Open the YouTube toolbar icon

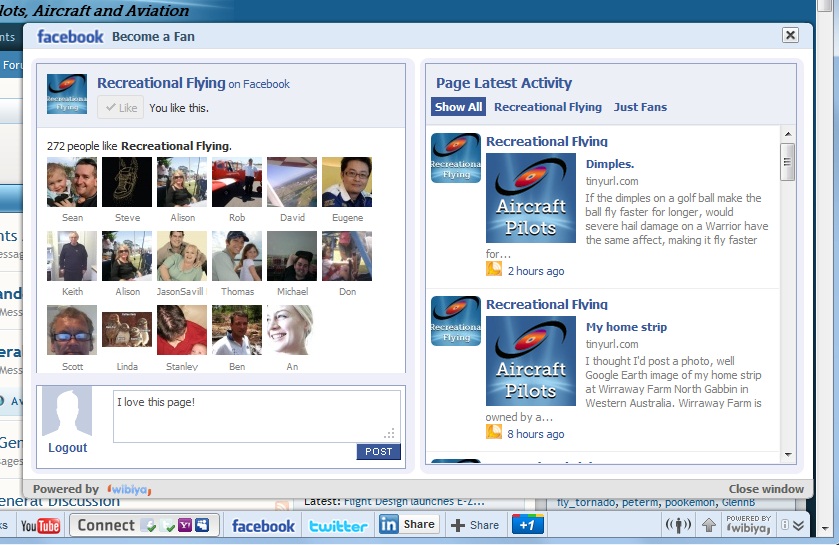[x=41, y=526]
